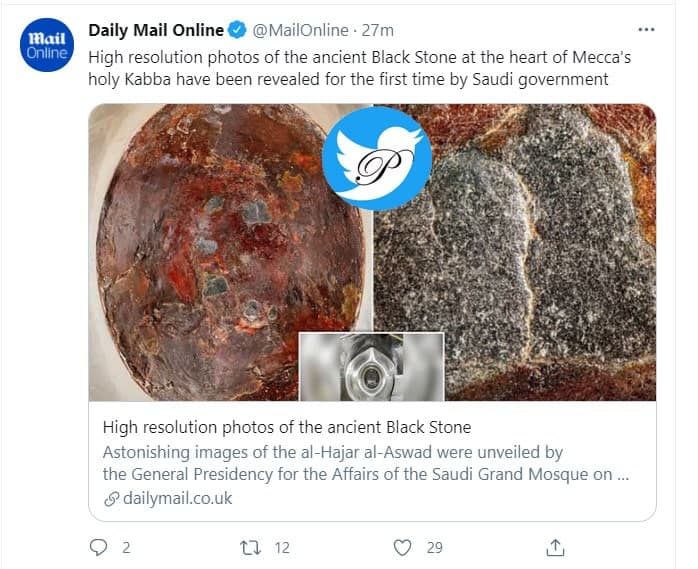This screenshot has height=569, width=698.
Task: Like the tweet with the heart icon
Action: [402, 547]
